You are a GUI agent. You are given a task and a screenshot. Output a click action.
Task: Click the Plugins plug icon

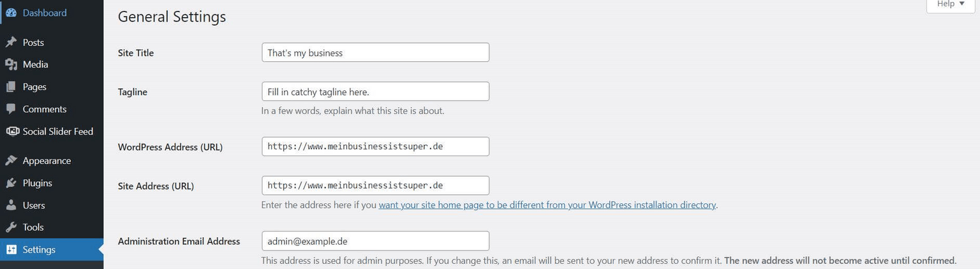(x=11, y=183)
